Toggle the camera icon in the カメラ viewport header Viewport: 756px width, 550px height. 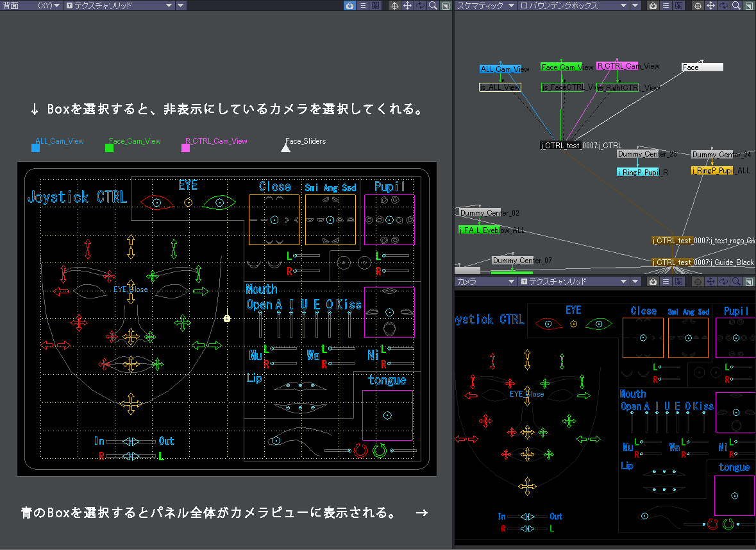click(653, 282)
